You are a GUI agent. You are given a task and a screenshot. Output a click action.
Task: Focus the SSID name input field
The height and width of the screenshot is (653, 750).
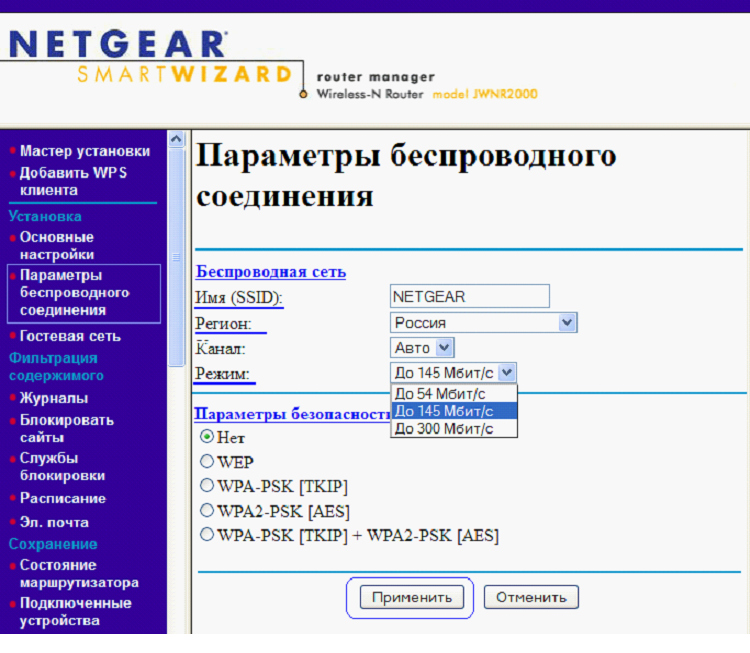(x=470, y=297)
